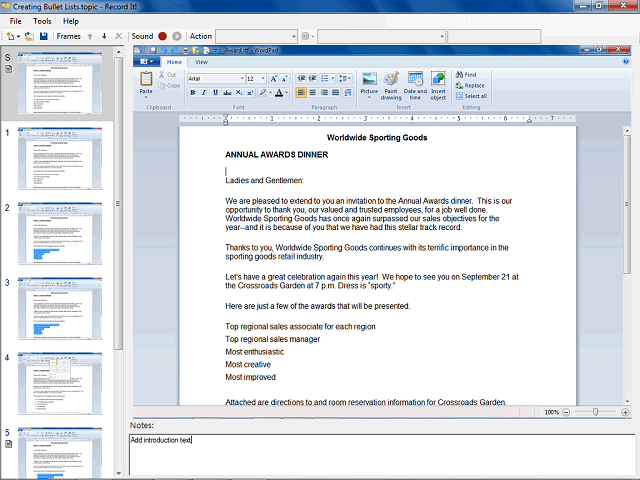The height and width of the screenshot is (480, 640).
Task: Switch to the Home ribbon tab
Action: click(x=174, y=62)
